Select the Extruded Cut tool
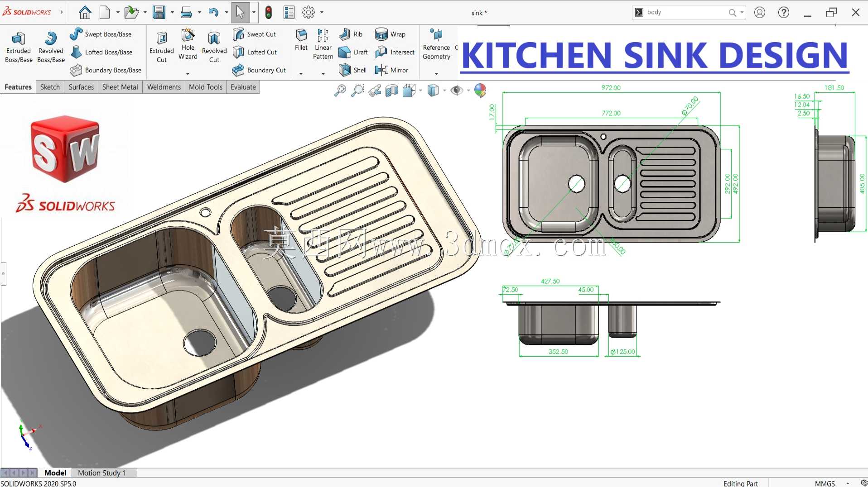 point(162,47)
